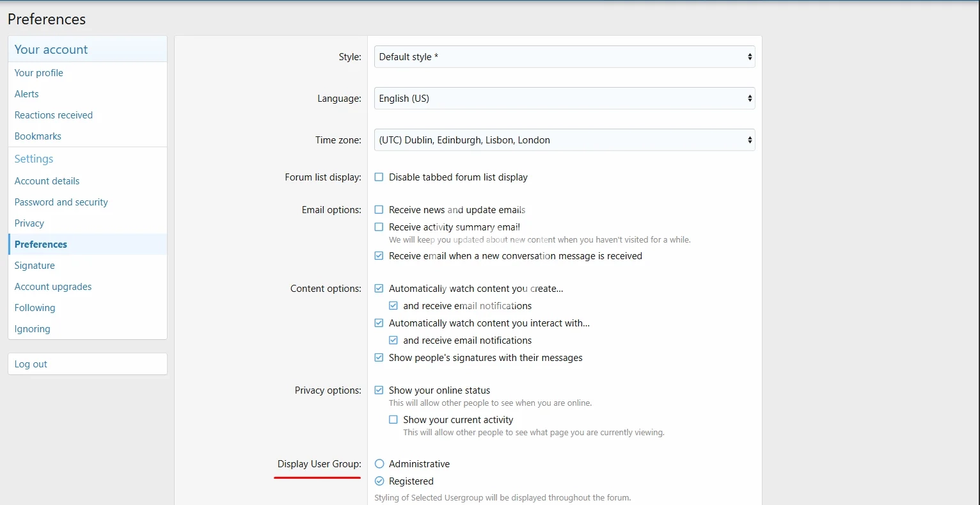The height and width of the screenshot is (505, 980).
Task: View Account upgrades section
Action: (x=53, y=287)
